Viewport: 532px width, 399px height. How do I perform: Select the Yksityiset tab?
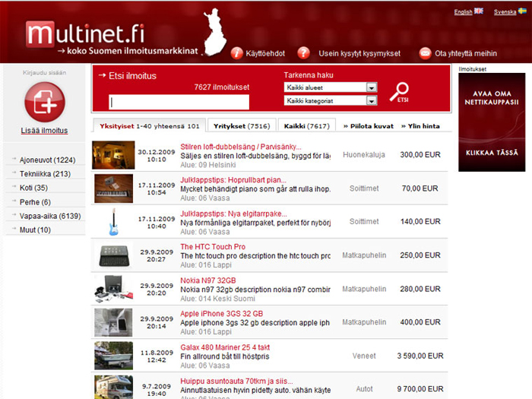(x=149, y=126)
